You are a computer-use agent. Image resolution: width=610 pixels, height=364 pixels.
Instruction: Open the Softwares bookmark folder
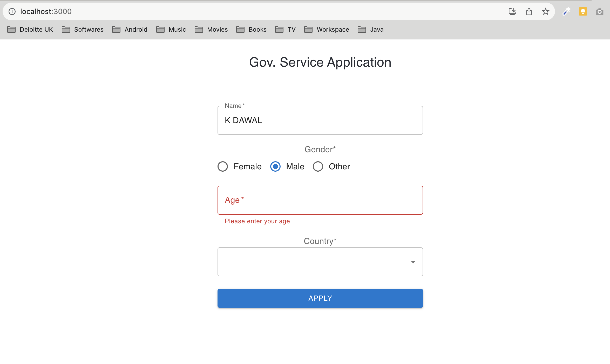point(83,30)
